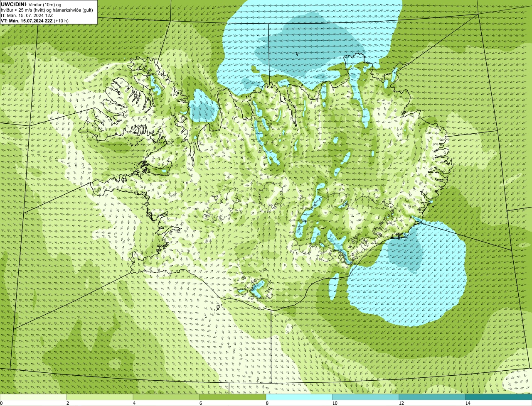Click the "hviður > 25 m/s (hvítt)" description line
This screenshot has width=532, height=406.
coord(47,10)
